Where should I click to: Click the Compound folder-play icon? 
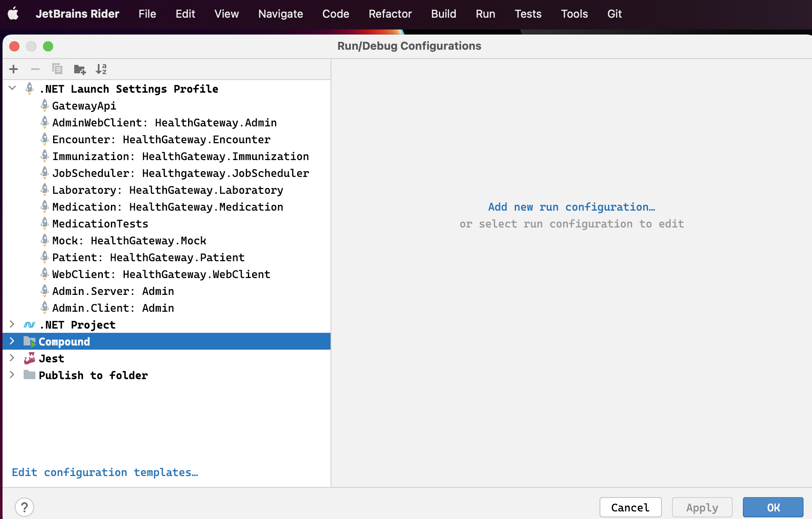(30, 342)
